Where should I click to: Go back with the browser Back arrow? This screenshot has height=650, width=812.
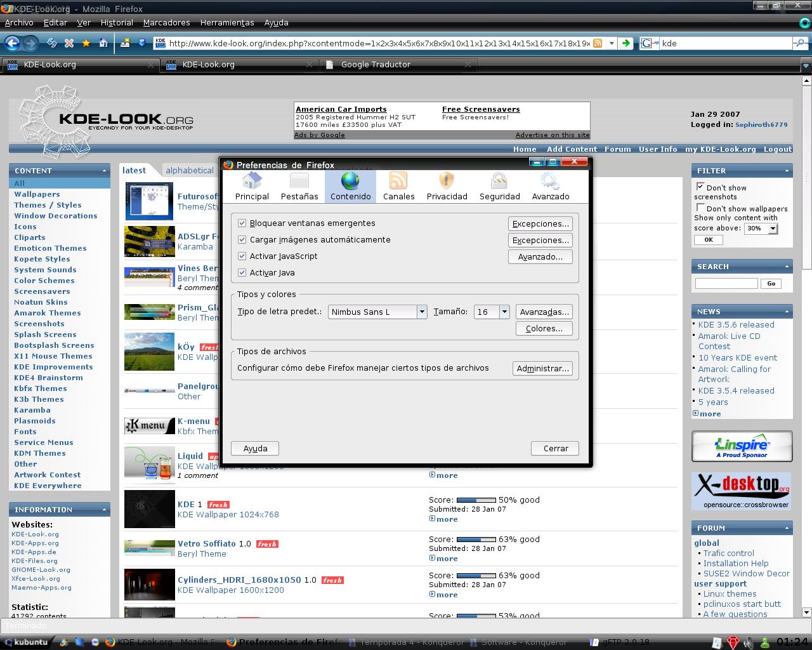click(12, 43)
